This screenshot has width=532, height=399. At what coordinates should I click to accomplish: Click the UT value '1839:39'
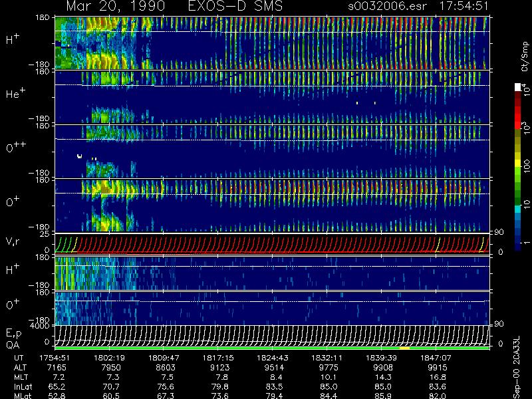point(381,358)
